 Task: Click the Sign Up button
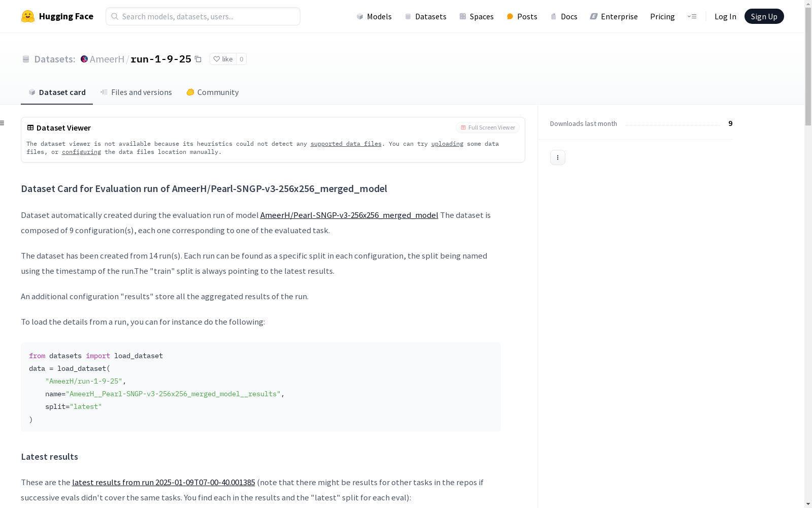pyautogui.click(x=764, y=16)
